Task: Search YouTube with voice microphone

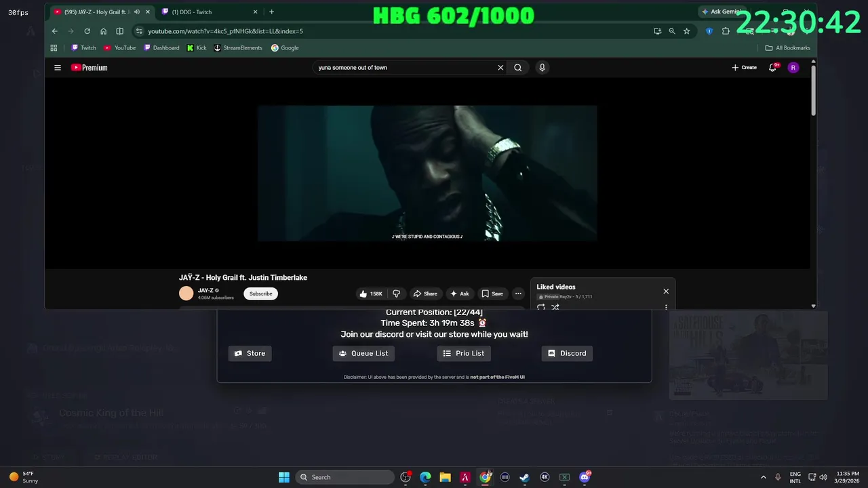Action: [x=542, y=68]
